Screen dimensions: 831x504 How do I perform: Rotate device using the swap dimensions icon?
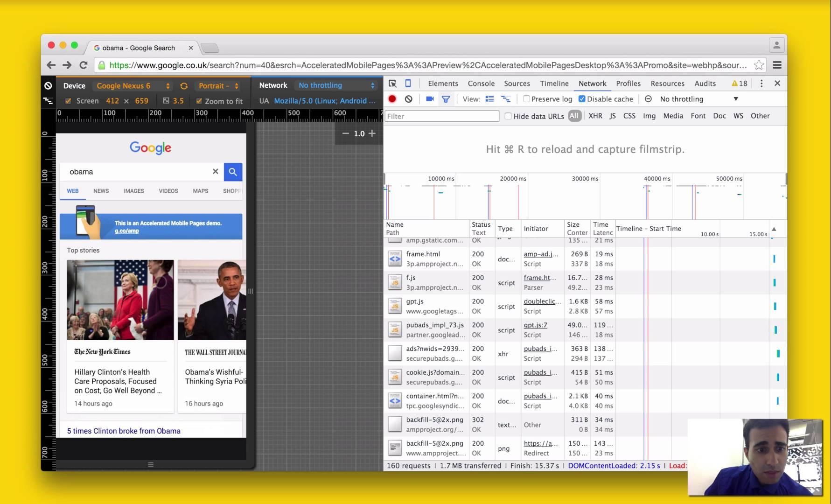tap(184, 86)
